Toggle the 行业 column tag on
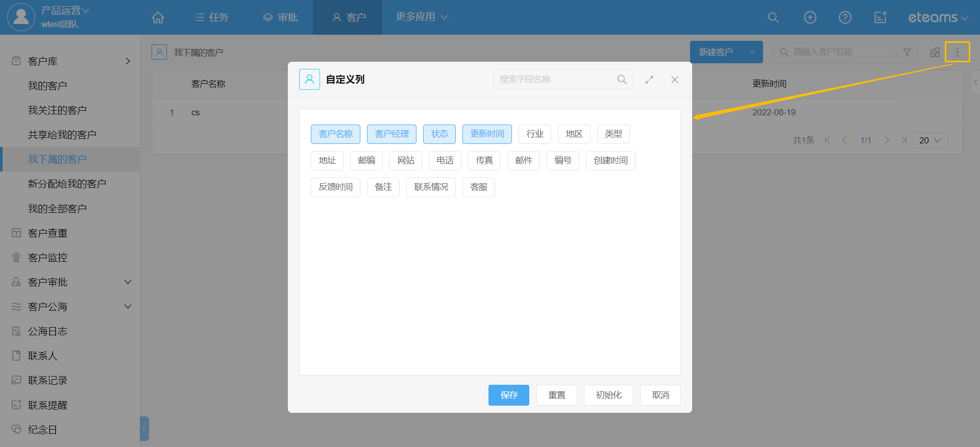The height and width of the screenshot is (447, 980). (534, 134)
